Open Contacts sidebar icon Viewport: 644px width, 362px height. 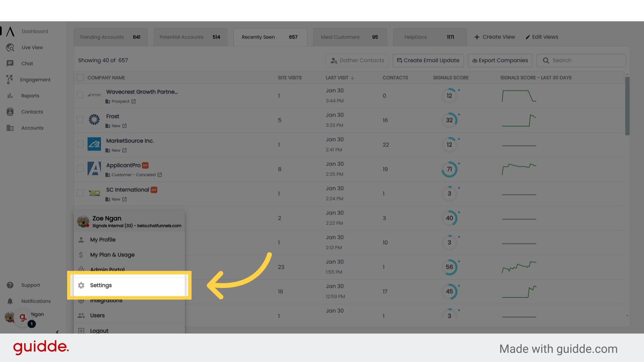pyautogui.click(x=10, y=112)
